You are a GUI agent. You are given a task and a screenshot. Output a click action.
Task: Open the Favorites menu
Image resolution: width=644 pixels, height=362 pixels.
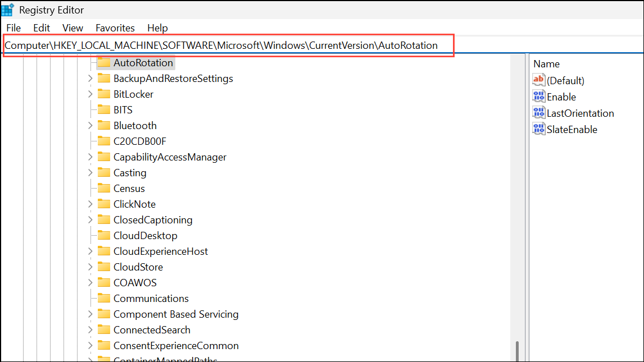pyautogui.click(x=115, y=28)
